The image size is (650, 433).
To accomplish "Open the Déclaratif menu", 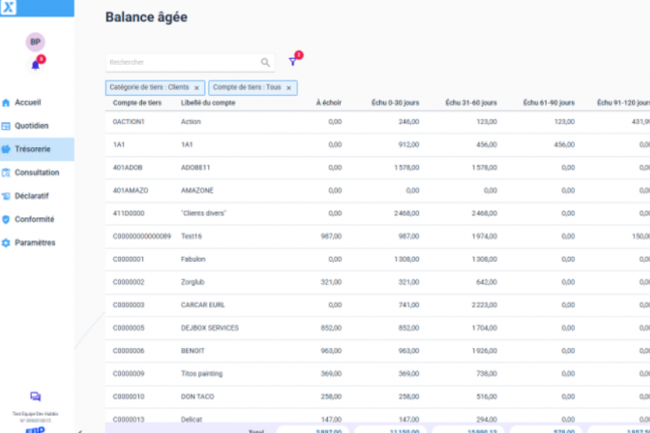I will (x=32, y=196).
